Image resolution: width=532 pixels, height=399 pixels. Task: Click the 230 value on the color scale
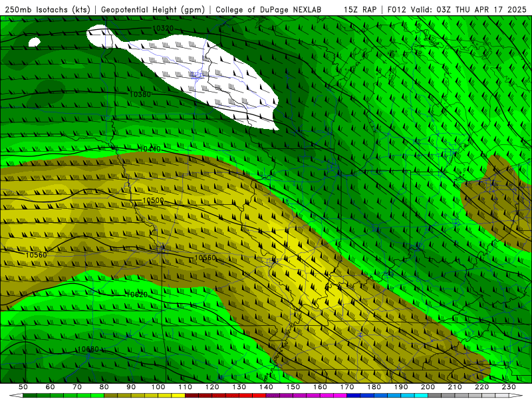point(509,387)
